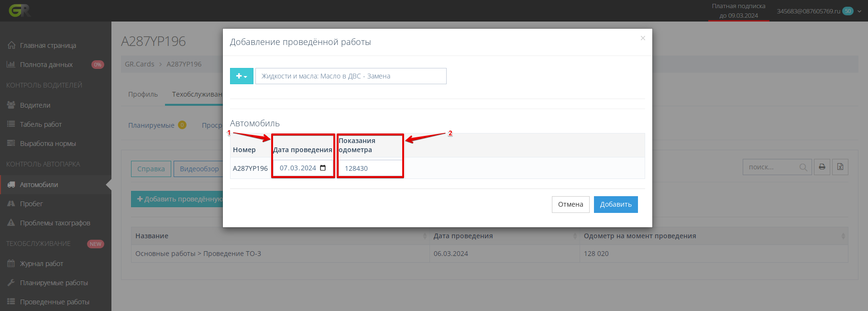Click search magnifier icon in table
The image size is (868, 311).
(803, 167)
